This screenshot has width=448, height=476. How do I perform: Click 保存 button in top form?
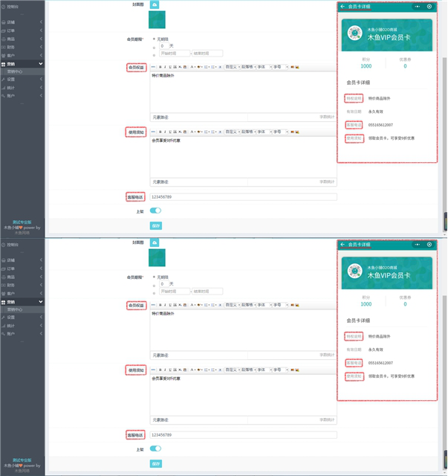[156, 225]
